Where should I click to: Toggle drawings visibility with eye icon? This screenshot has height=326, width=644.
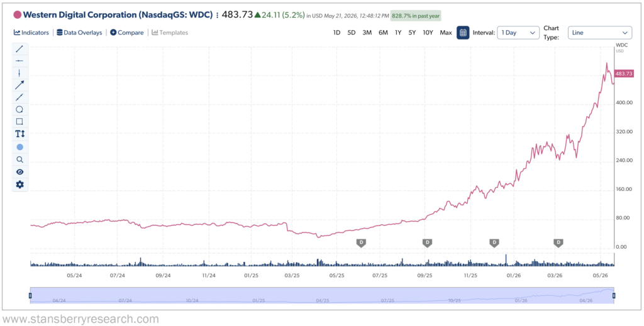pyautogui.click(x=19, y=172)
